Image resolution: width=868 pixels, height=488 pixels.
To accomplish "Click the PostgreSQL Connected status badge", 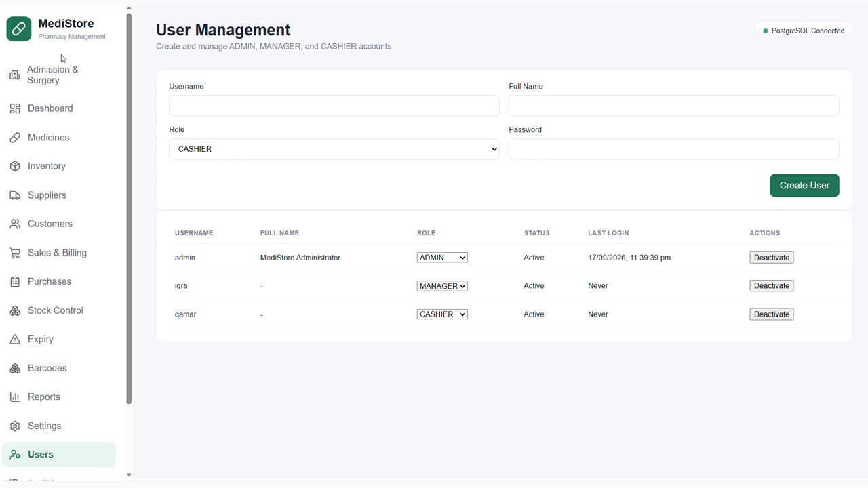I will [x=804, y=30].
